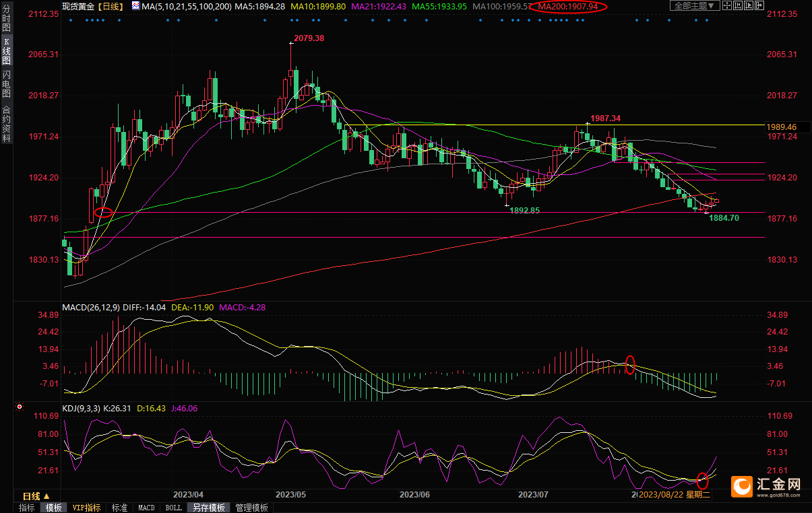The image size is (812, 513).
Task: Expand the 日线 period selector
Action: coord(37,495)
